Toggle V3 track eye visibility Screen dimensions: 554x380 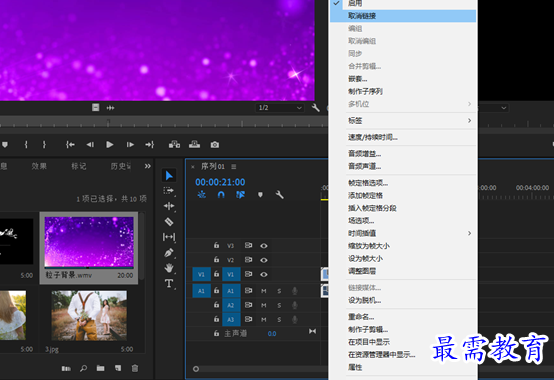point(264,246)
